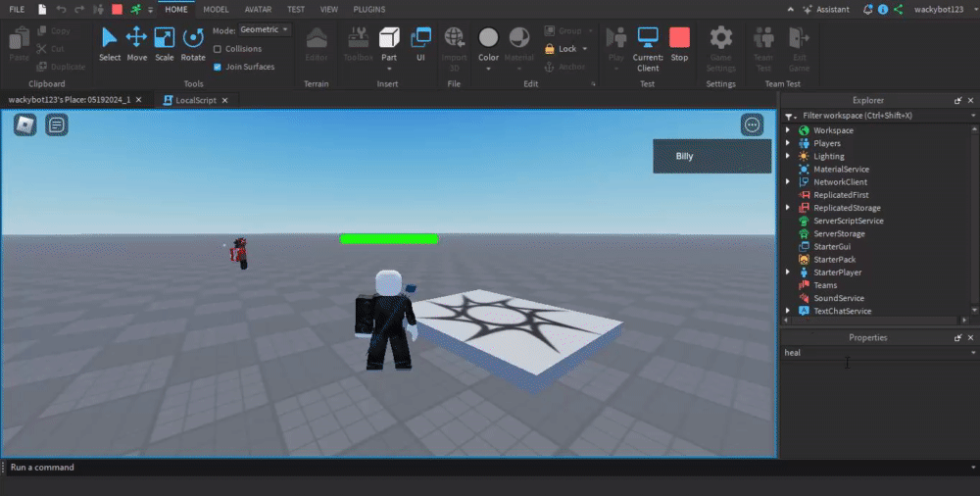980x496 pixels.
Task: Click the undo arrow
Action: click(61, 10)
